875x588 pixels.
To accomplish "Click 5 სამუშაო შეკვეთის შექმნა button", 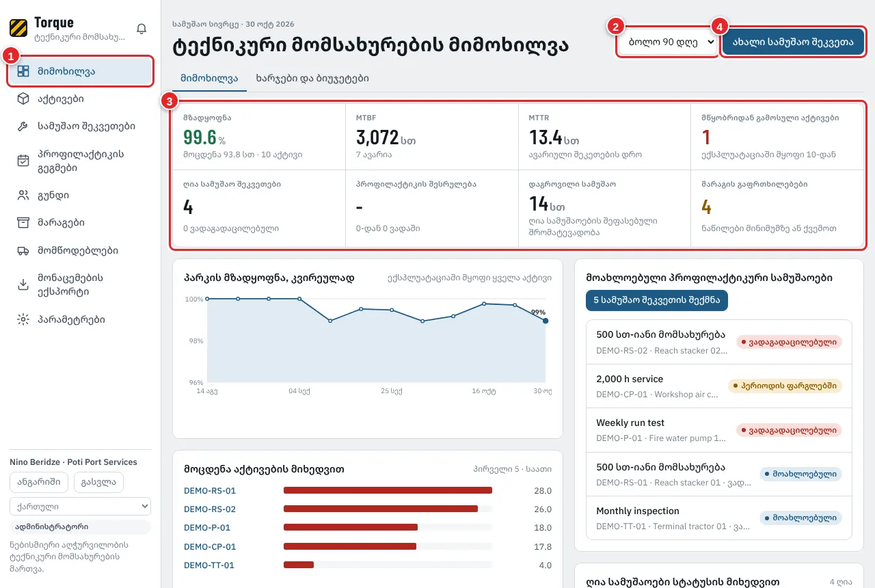I will 657,300.
